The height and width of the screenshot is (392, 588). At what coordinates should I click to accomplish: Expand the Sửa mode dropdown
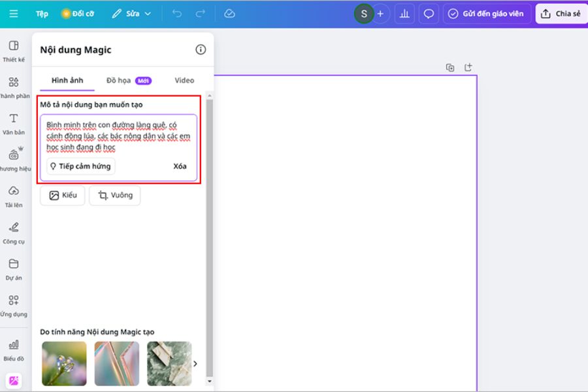(131, 14)
